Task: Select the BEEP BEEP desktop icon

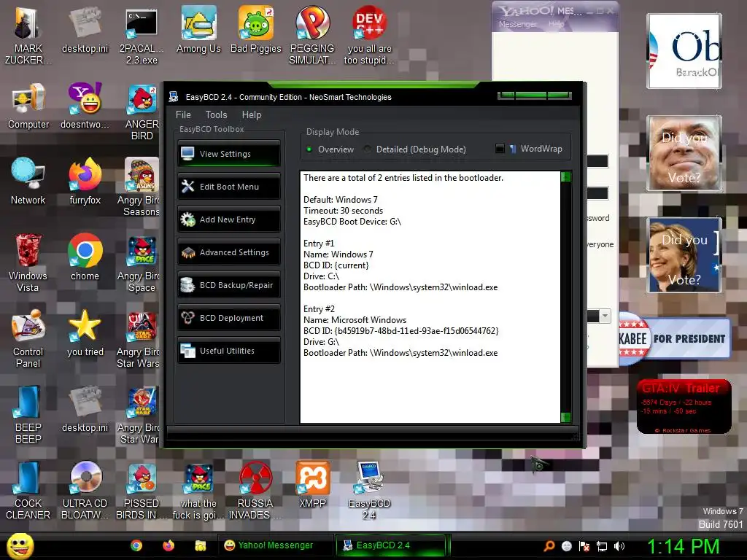Action: click(28, 415)
